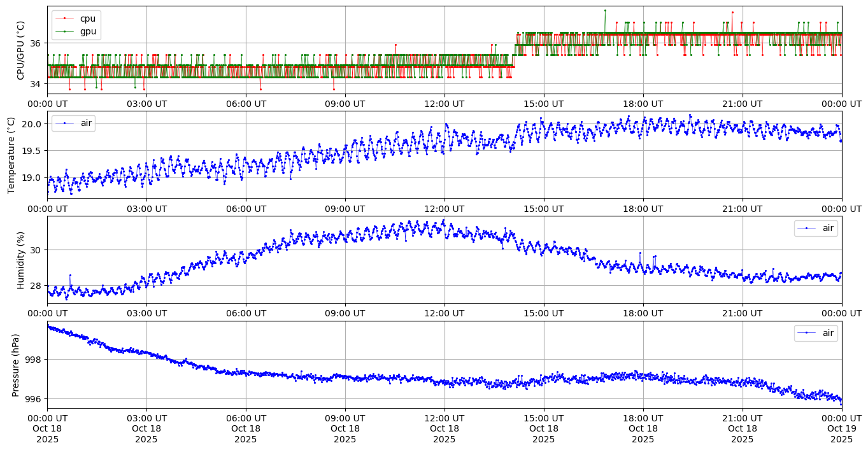Click the 30 tick on the Humidity axis
The image size is (868, 450).
36,250
